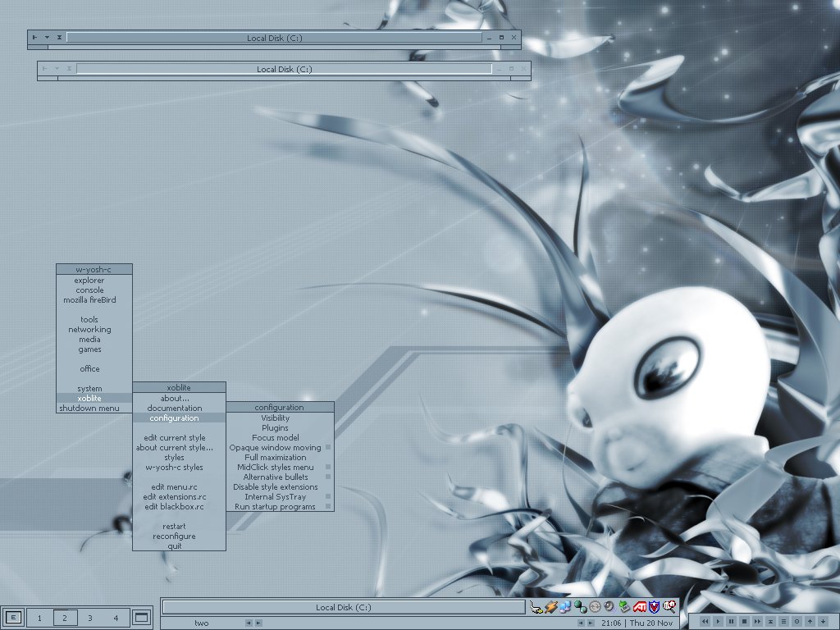Click quit in the xoblite menu
This screenshot has width=840, height=630.
[179, 546]
